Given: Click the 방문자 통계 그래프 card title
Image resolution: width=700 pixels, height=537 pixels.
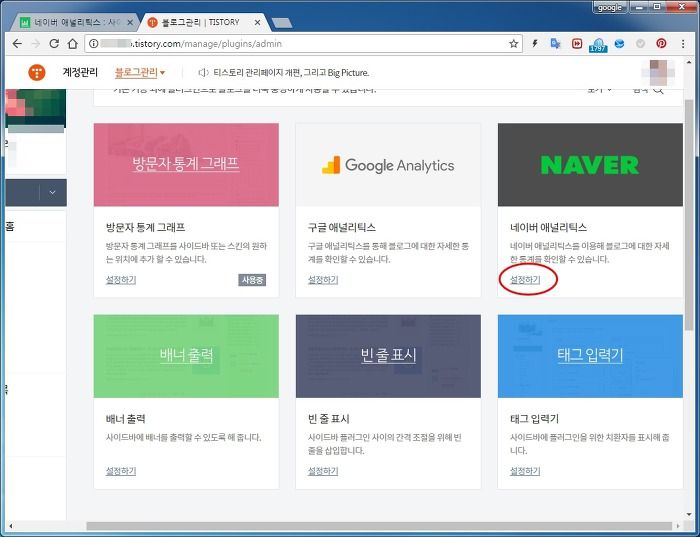Looking at the screenshot, I should tap(146, 227).
